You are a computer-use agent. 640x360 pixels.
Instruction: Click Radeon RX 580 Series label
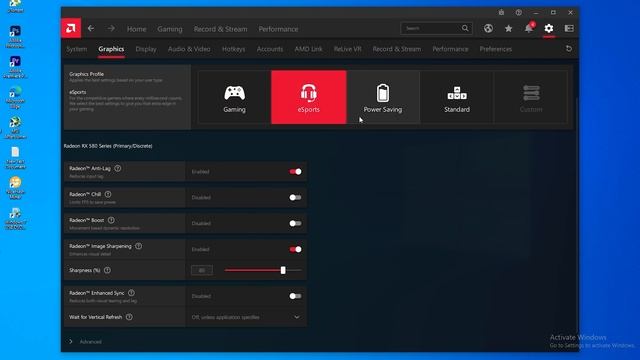tap(108, 146)
